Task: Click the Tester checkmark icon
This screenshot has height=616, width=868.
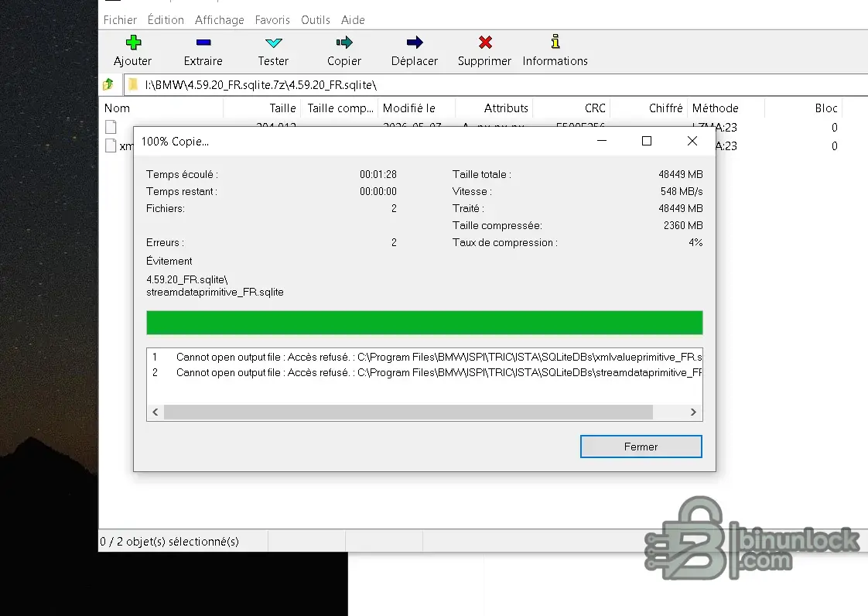Action: point(273,43)
